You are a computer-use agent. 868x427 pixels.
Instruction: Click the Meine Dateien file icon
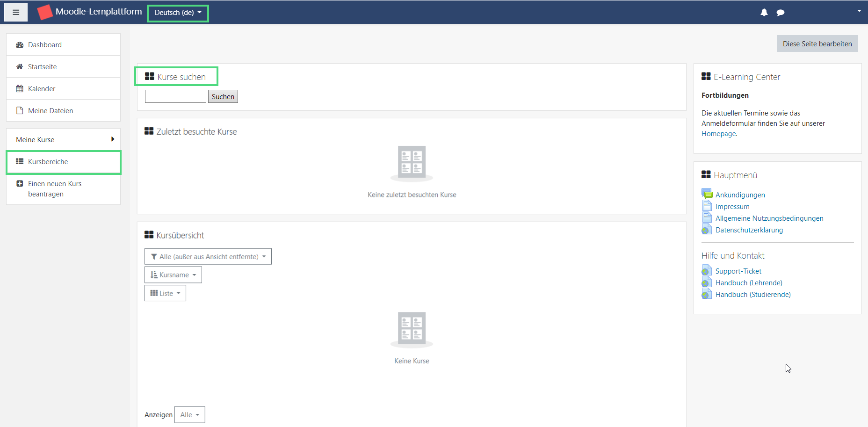point(20,111)
